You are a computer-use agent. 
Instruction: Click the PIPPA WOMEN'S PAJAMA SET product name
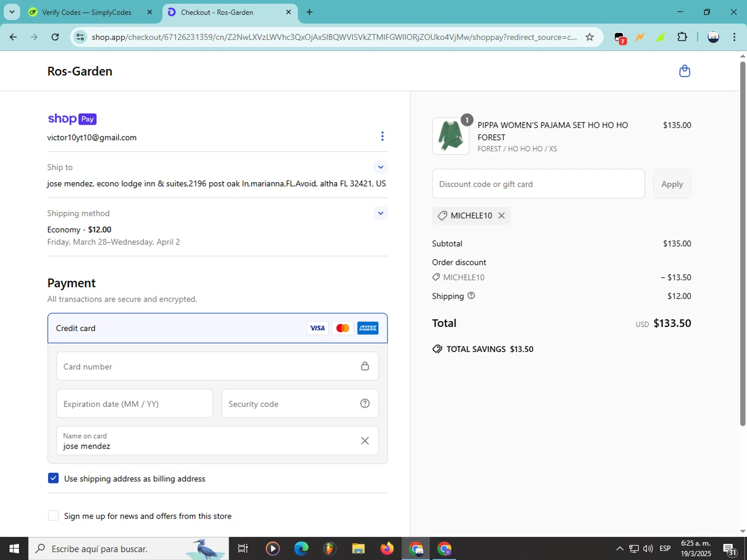click(553, 131)
